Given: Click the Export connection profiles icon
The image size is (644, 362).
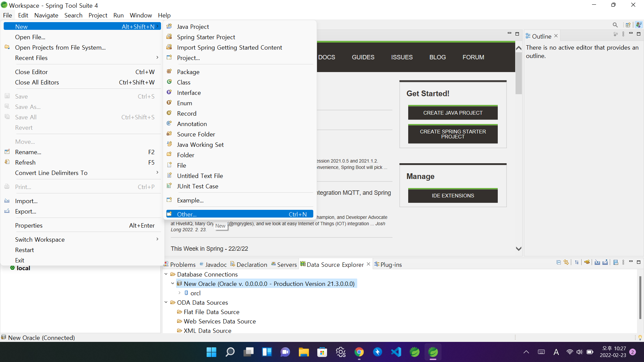Looking at the screenshot, I should (x=605, y=262).
